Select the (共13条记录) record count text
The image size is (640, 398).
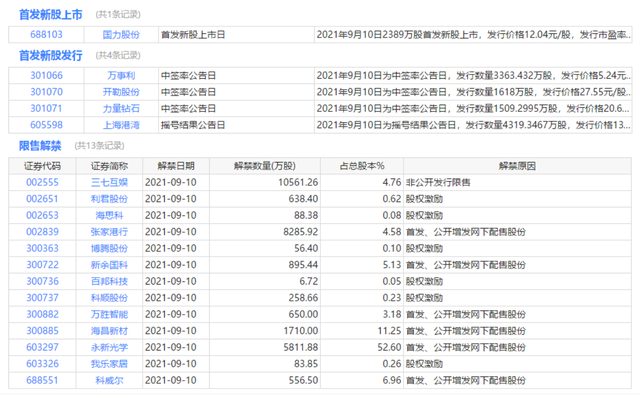99,146
